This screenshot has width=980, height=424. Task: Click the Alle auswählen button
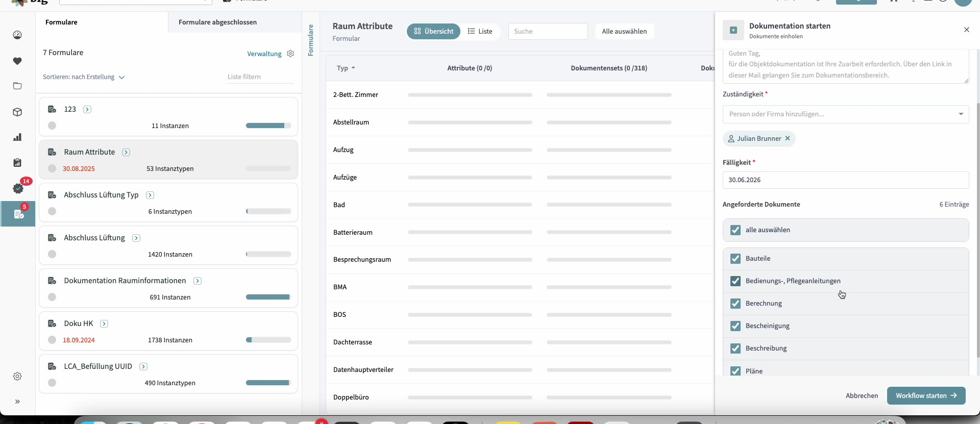[x=624, y=31]
